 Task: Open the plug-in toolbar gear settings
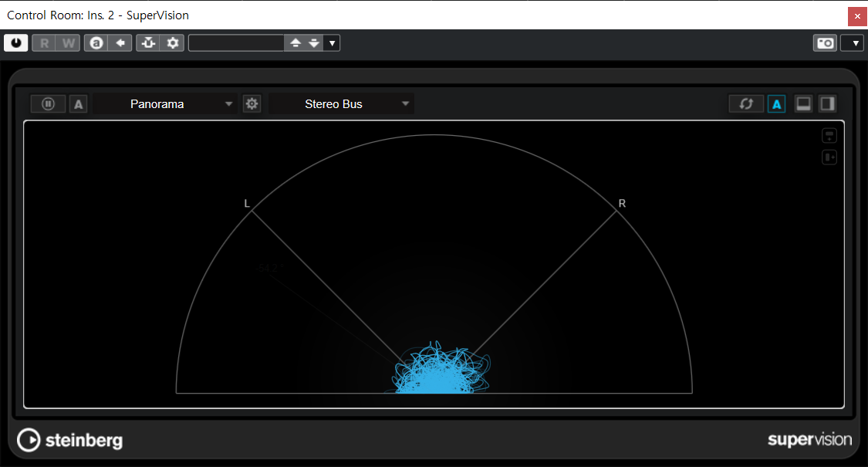click(173, 43)
